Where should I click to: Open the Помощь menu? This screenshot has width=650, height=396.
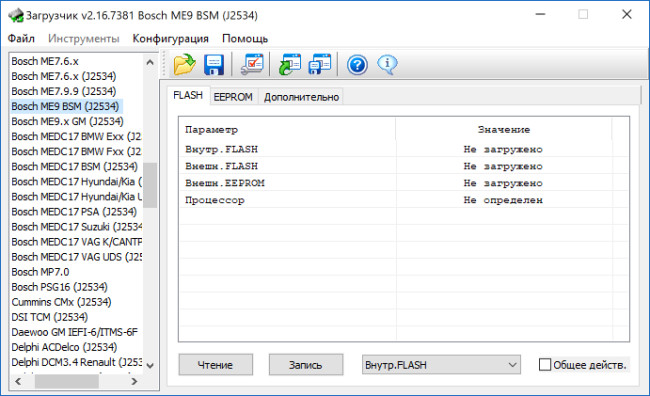245,39
